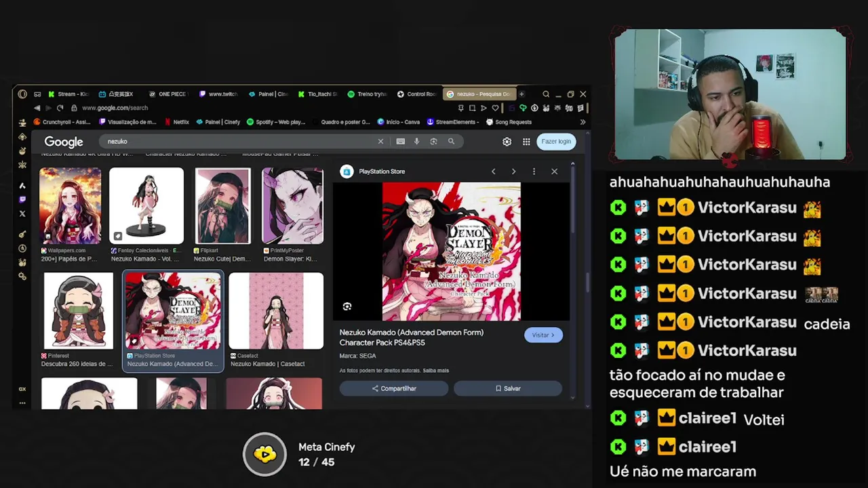Click claireel username saying Voltei in chat
The height and width of the screenshot is (488, 868).
pos(707,418)
